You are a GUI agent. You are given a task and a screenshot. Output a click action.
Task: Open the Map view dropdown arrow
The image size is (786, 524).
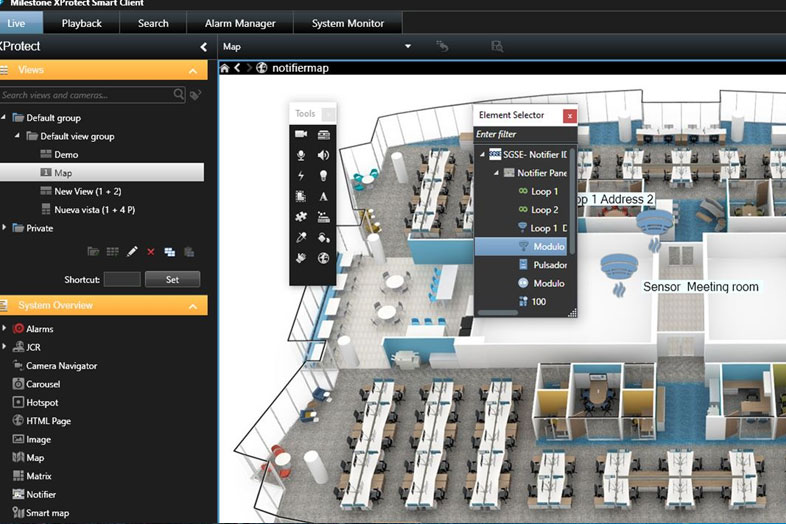(408, 46)
